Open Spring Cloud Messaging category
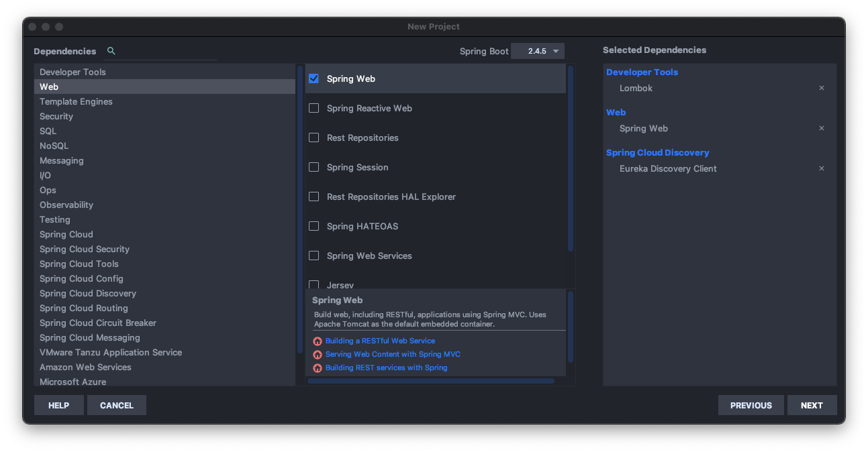The width and height of the screenshot is (868, 452). coord(164,337)
